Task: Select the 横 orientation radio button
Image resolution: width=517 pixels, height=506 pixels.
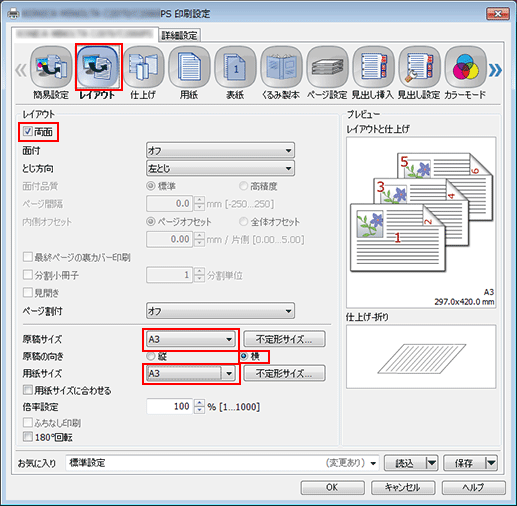Action: pyautogui.click(x=244, y=356)
